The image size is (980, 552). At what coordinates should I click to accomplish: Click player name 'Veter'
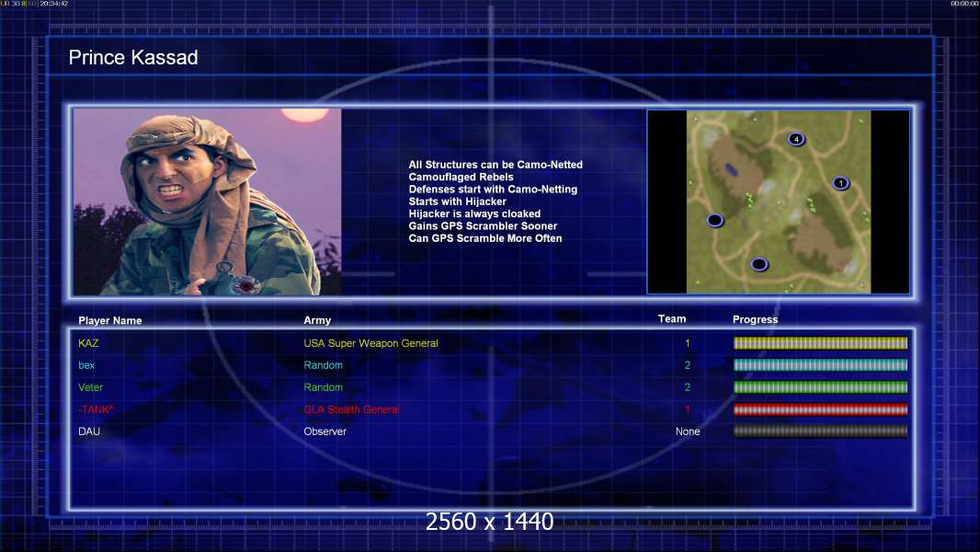(x=90, y=387)
